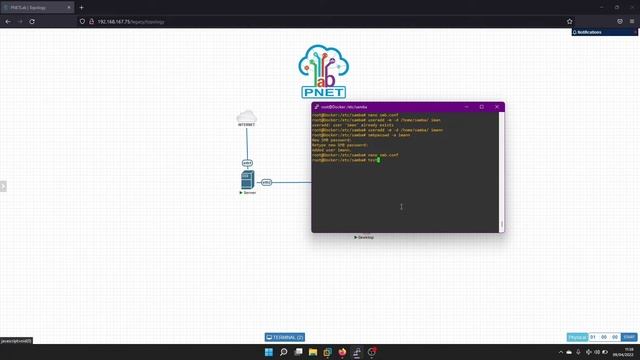Click the padlock site info icon

(91, 21)
